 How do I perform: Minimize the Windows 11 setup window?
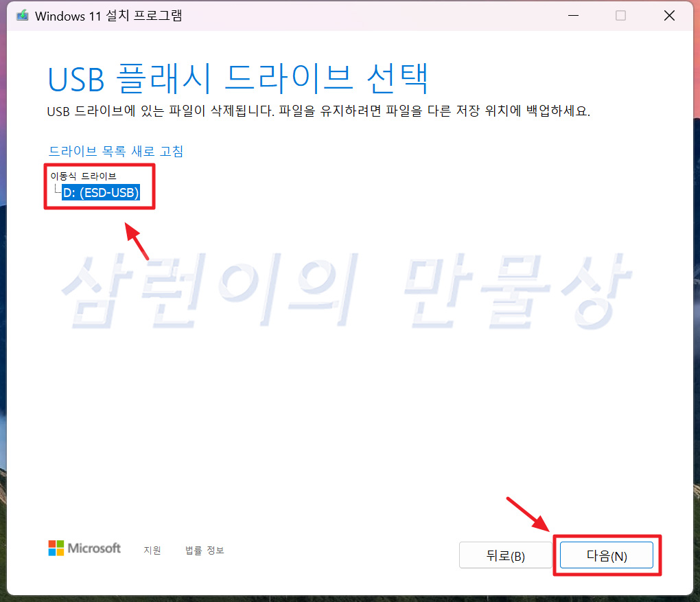(x=573, y=16)
